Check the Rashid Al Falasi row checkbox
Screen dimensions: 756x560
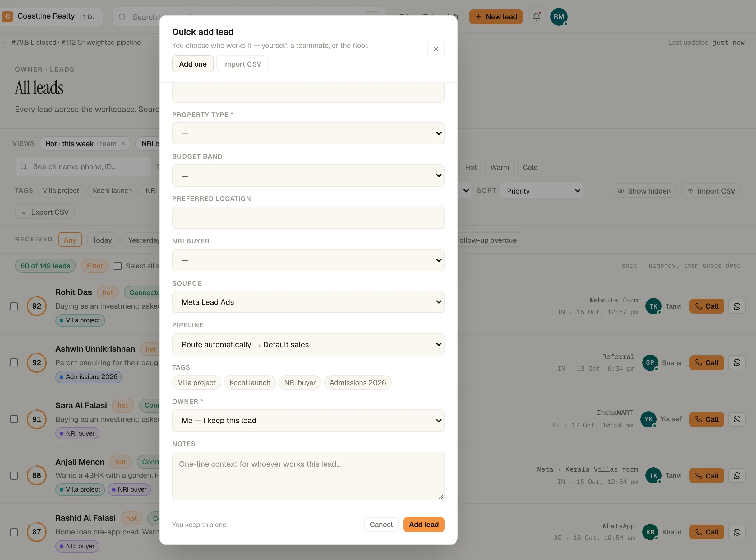(x=14, y=532)
